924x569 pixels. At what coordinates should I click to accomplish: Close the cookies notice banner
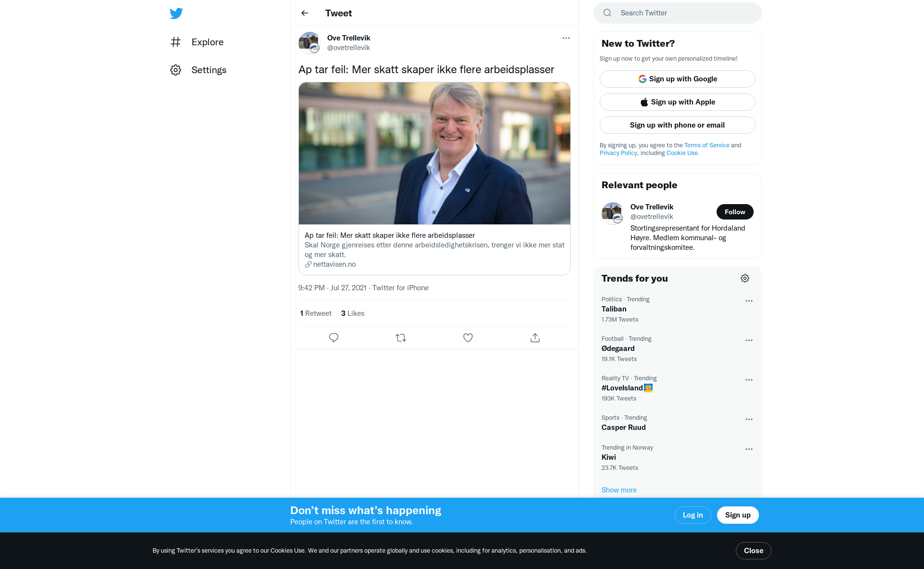coord(753,551)
